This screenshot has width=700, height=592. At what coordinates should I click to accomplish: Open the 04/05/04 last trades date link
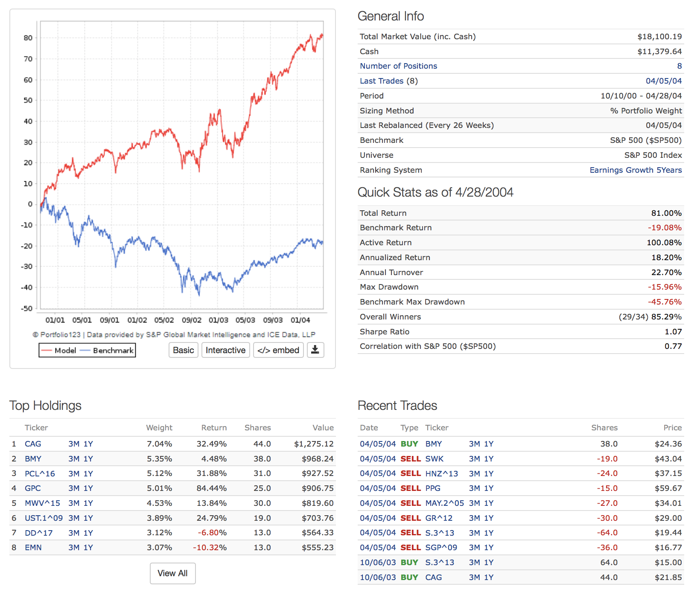pyautogui.click(x=663, y=81)
